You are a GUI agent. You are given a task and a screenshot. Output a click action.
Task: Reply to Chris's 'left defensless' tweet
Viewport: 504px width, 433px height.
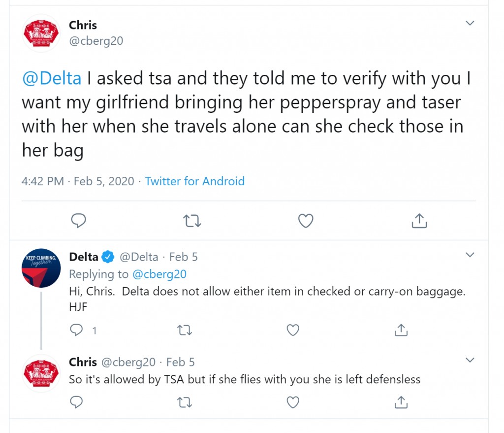(x=76, y=402)
